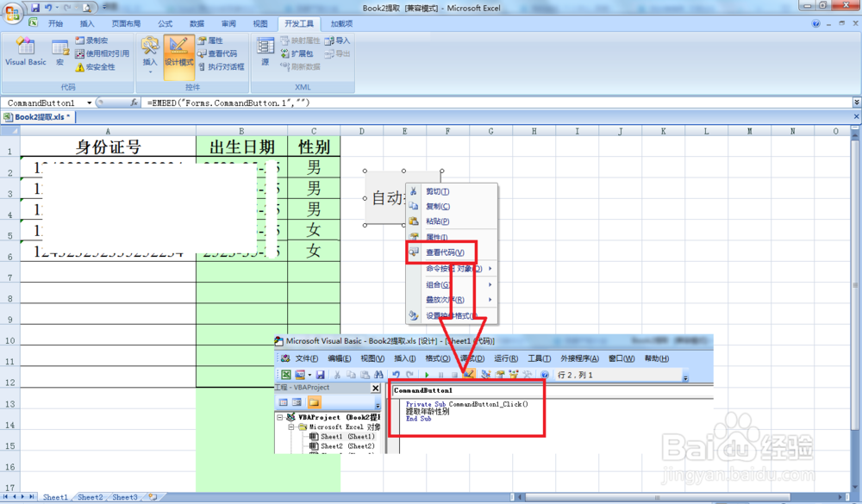This screenshot has width=862, height=504.
Task: Switch to 插入 ribbon tab
Action: tap(87, 23)
